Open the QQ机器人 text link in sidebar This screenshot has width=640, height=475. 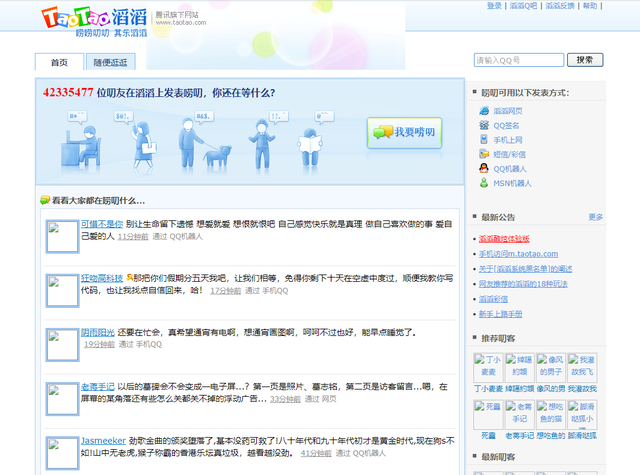pyautogui.click(x=510, y=169)
